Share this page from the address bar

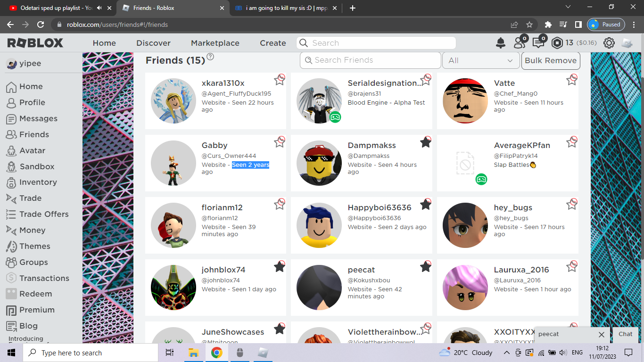[x=514, y=25]
